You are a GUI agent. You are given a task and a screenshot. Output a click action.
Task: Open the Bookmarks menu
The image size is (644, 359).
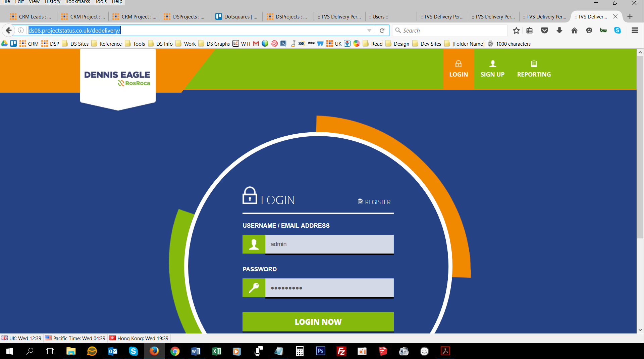pyautogui.click(x=77, y=2)
